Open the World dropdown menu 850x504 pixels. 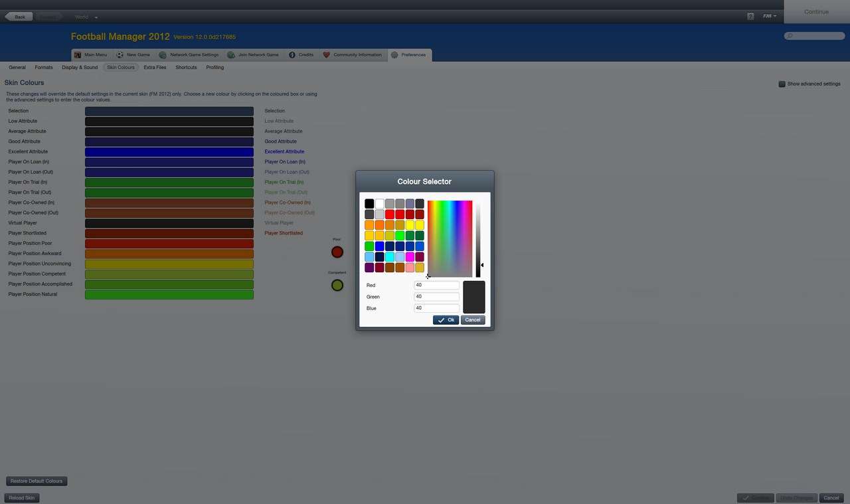(x=86, y=17)
